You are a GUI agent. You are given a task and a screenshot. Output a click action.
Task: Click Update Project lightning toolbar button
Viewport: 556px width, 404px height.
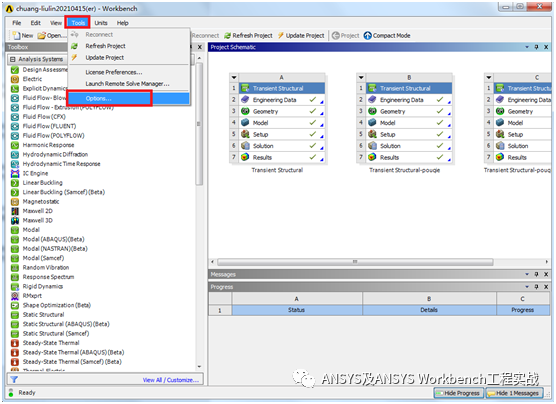[x=301, y=35]
